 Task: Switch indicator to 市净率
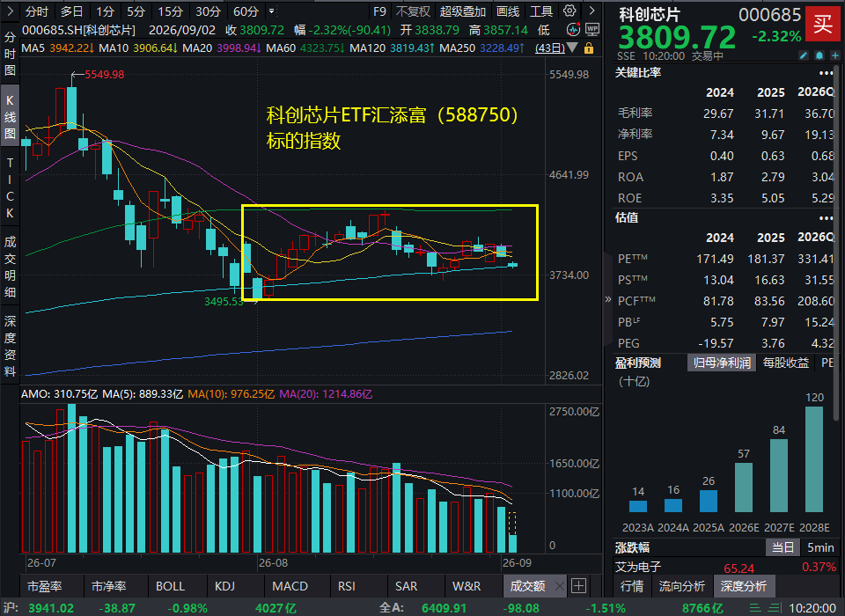click(109, 586)
